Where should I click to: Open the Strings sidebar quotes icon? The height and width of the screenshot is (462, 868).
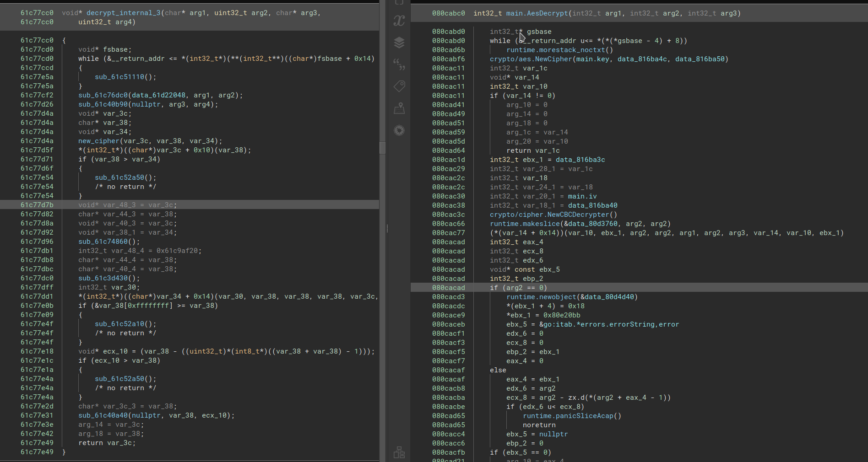click(x=399, y=64)
